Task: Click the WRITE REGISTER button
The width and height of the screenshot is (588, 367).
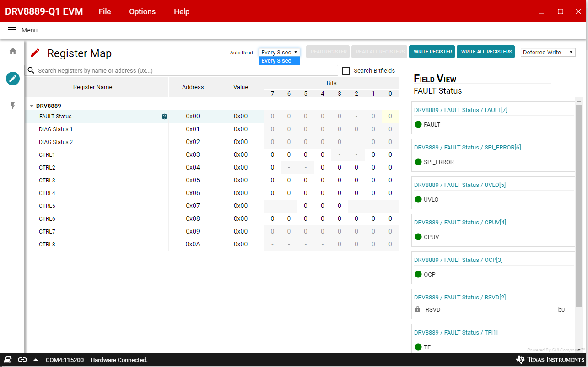Action: [x=432, y=52]
